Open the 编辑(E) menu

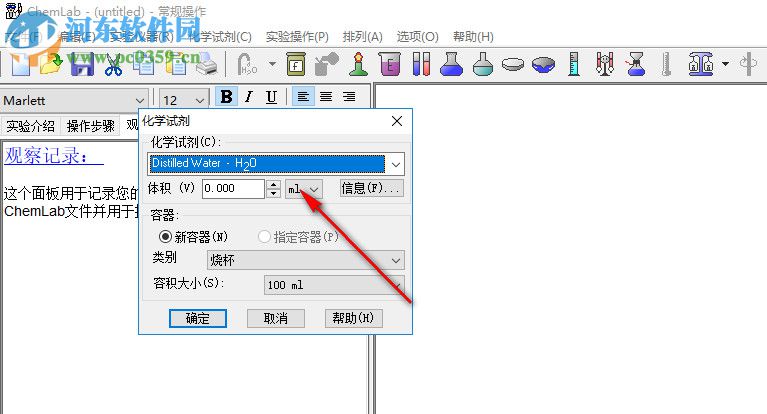[x=76, y=37]
